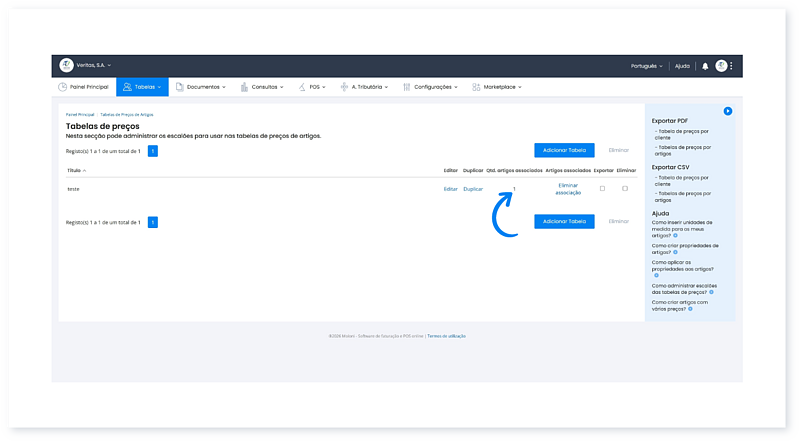This screenshot has height=442, width=800.
Task: Tick the Exportar checkbox for teste
Action: [603, 189]
